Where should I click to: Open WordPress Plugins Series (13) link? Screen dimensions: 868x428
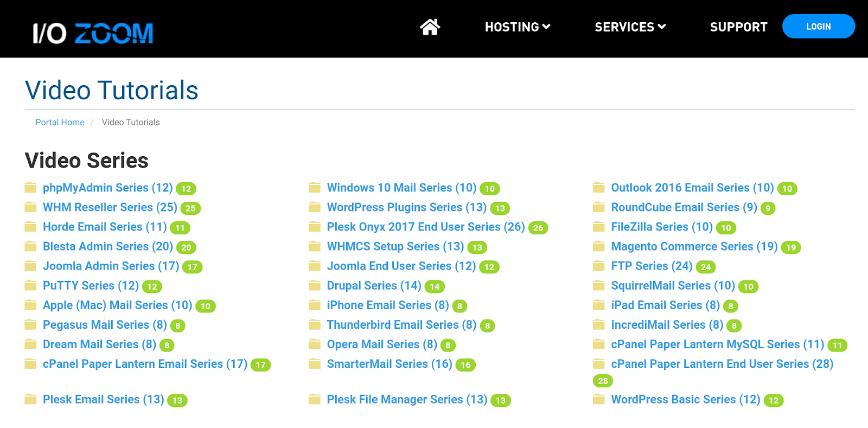coord(407,207)
